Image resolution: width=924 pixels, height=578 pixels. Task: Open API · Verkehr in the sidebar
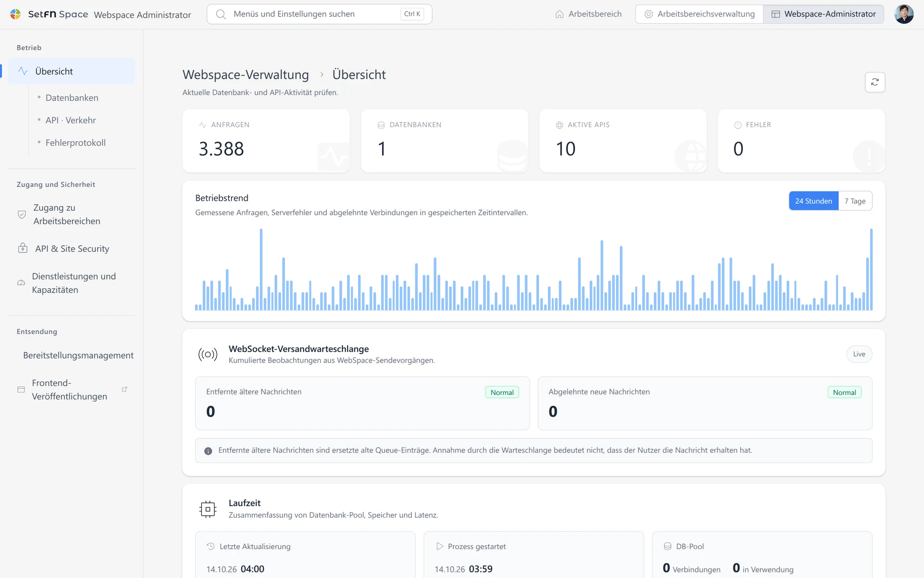(71, 120)
